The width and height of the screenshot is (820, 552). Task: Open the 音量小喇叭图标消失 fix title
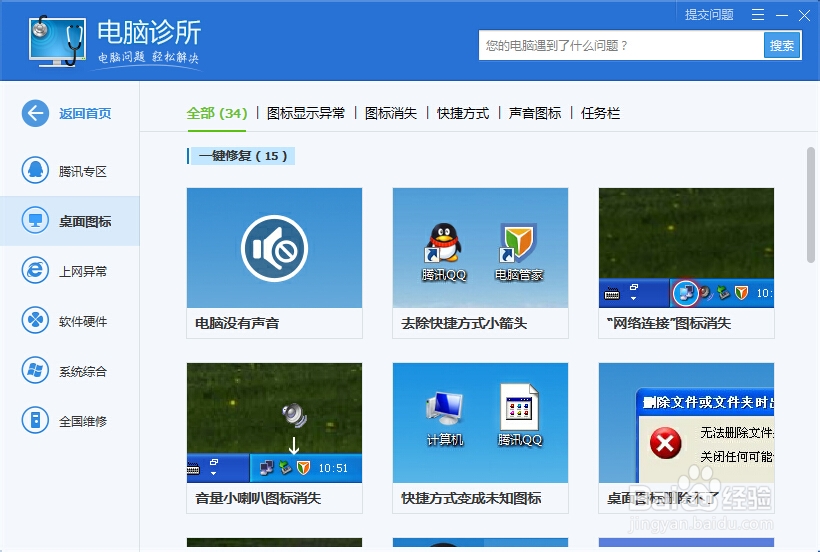tap(258, 498)
